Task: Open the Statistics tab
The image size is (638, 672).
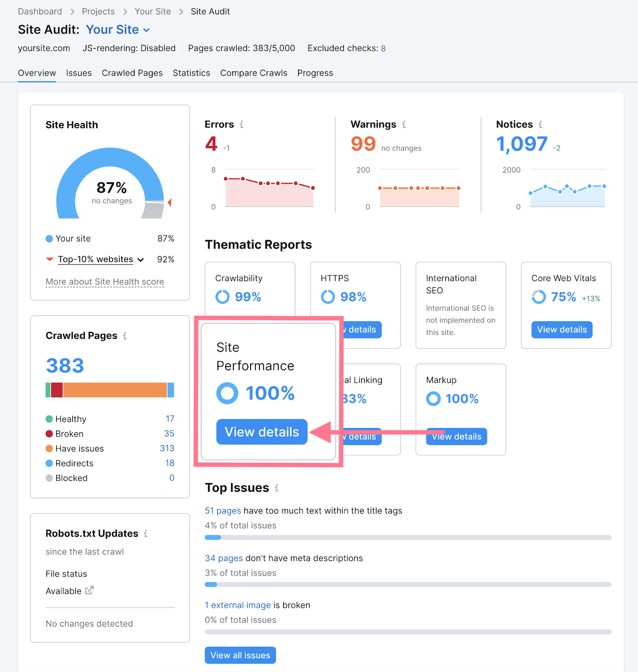Action: [x=191, y=73]
